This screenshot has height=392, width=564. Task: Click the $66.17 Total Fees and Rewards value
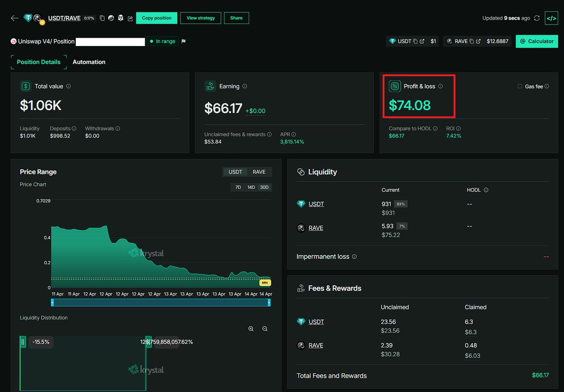[540, 376]
